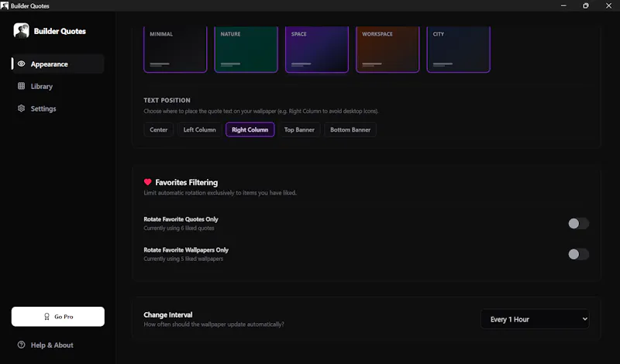Click the 'Favorites Filtering' heading
This screenshot has height=364, width=620.
point(186,182)
